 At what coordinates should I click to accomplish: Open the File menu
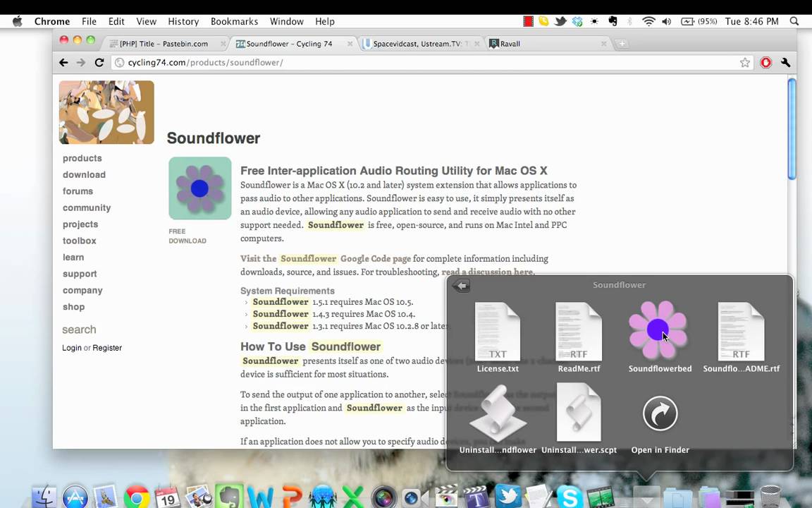click(x=89, y=21)
